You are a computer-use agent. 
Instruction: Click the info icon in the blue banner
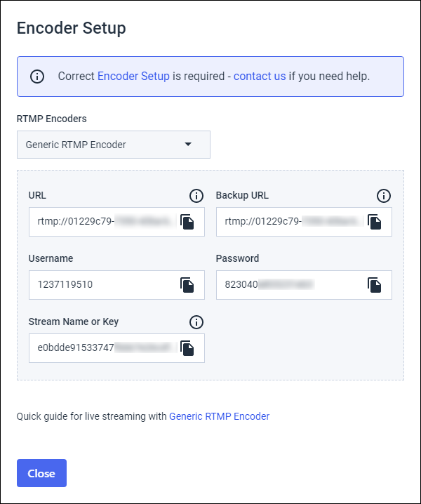[x=37, y=77]
